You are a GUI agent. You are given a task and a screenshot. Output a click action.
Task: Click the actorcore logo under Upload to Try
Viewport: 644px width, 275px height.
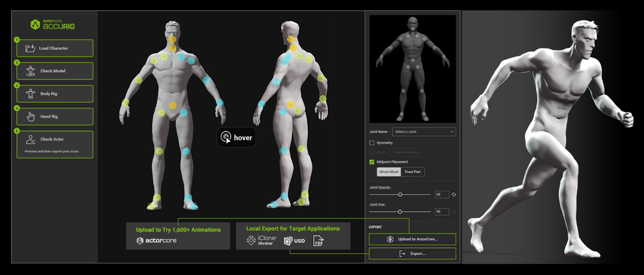point(157,240)
